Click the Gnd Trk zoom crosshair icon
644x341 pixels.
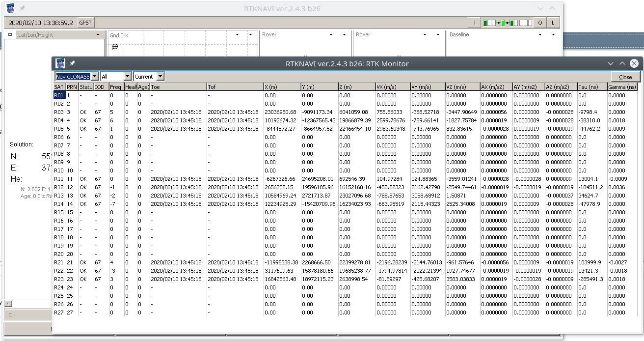pos(115,47)
